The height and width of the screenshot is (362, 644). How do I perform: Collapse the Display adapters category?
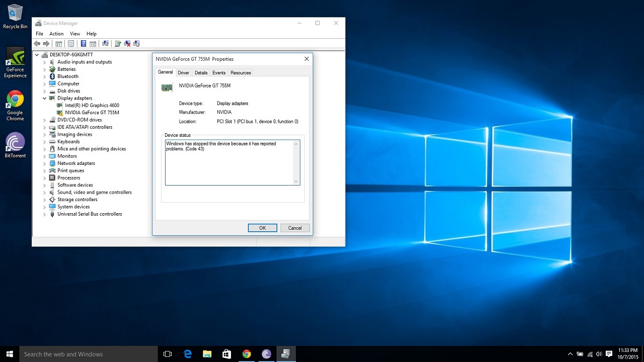[44, 98]
